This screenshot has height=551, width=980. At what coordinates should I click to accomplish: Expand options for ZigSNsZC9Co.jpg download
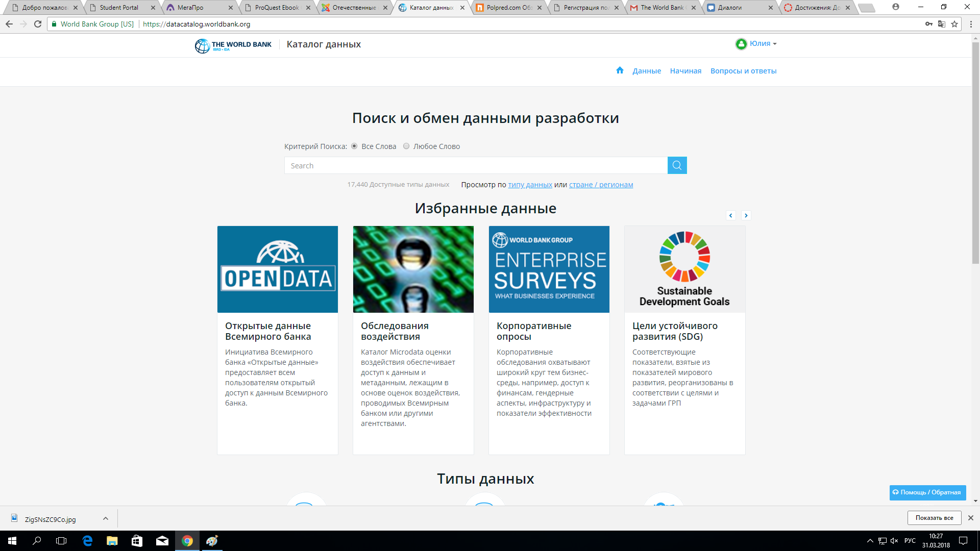coord(105,518)
